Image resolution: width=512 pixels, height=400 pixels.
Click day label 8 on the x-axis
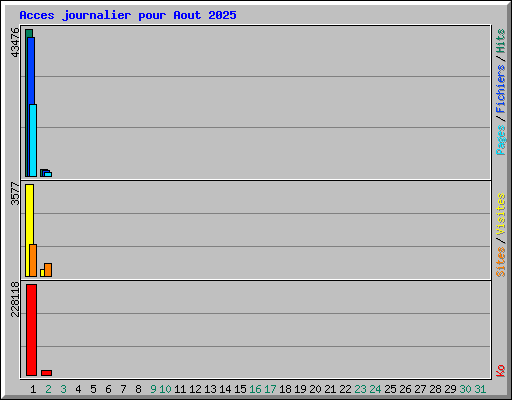[x=138, y=389]
